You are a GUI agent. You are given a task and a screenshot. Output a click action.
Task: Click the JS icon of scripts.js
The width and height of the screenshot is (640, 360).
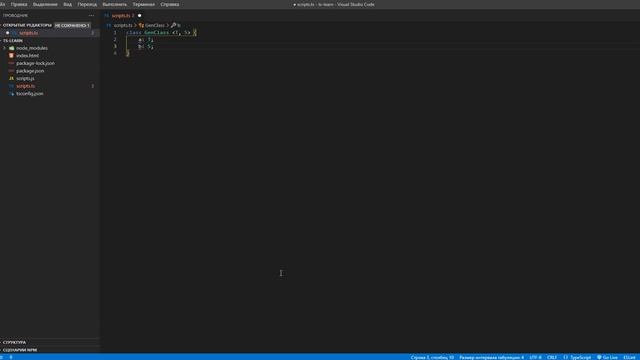click(x=11, y=78)
